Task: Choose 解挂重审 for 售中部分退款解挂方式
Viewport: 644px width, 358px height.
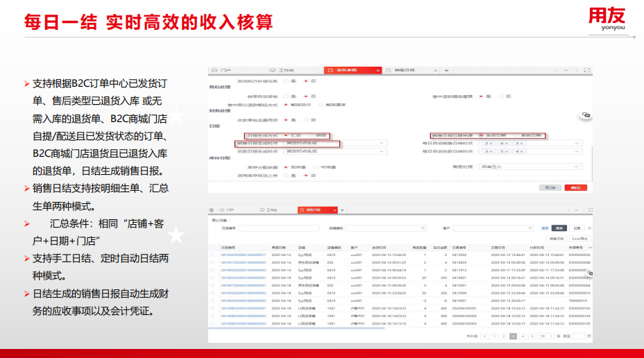Action: pyautogui.click(x=321, y=105)
